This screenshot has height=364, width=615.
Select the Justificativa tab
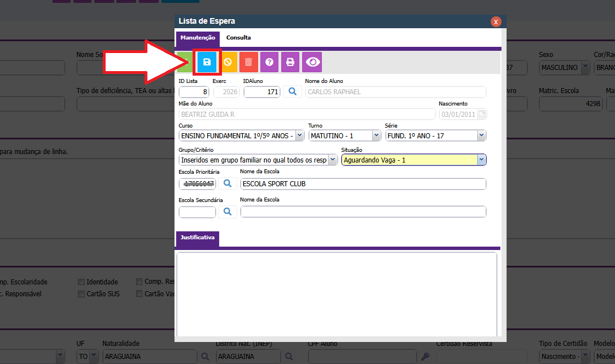(x=197, y=238)
